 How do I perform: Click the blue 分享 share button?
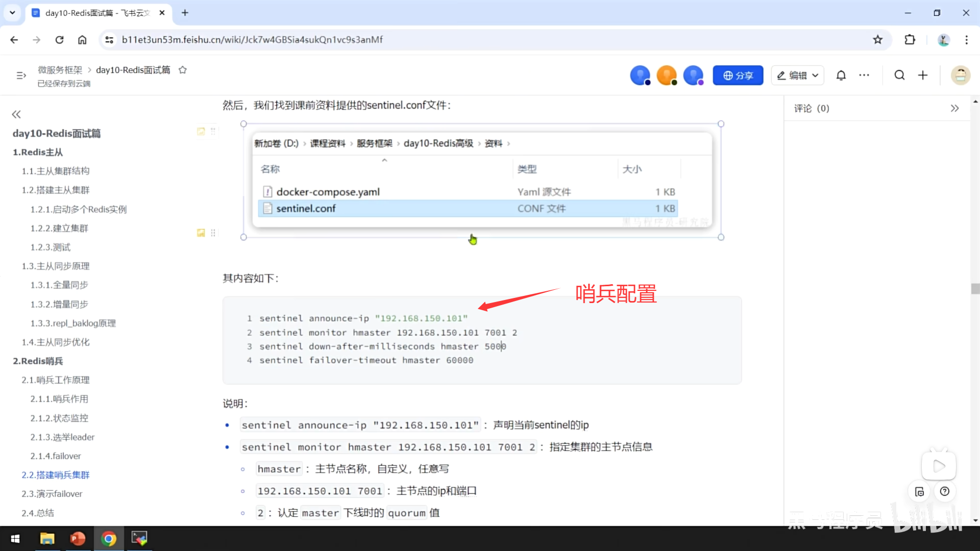(x=738, y=76)
